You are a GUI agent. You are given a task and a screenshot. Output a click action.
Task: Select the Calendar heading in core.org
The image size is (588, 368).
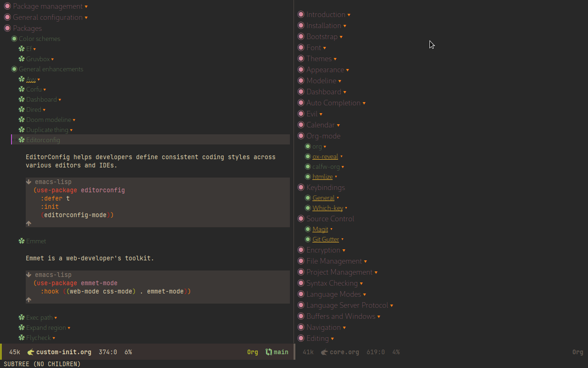pos(321,125)
